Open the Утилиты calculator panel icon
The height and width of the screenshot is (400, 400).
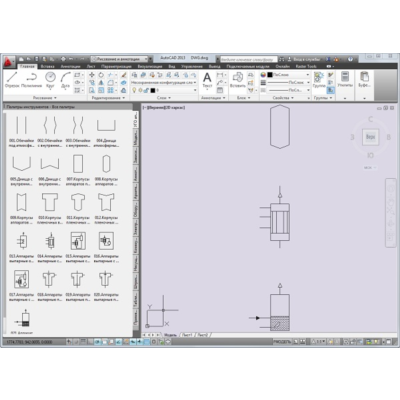(x=345, y=80)
